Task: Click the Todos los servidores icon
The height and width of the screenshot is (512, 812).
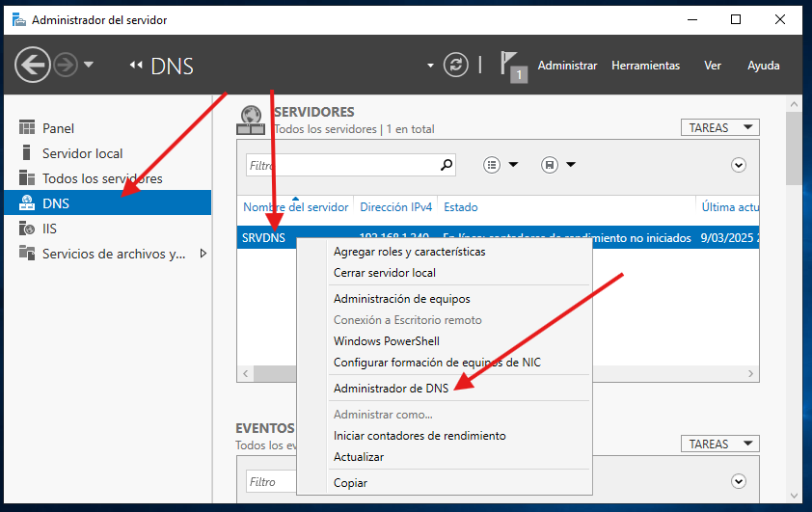Action: point(26,177)
